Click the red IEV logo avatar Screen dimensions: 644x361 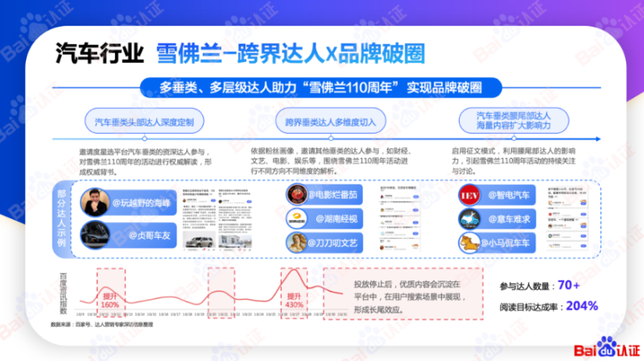coord(469,195)
